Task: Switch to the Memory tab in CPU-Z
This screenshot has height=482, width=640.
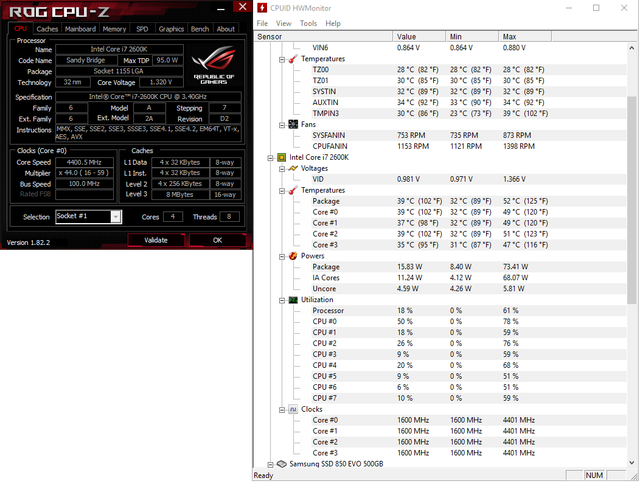Action: coord(114,29)
